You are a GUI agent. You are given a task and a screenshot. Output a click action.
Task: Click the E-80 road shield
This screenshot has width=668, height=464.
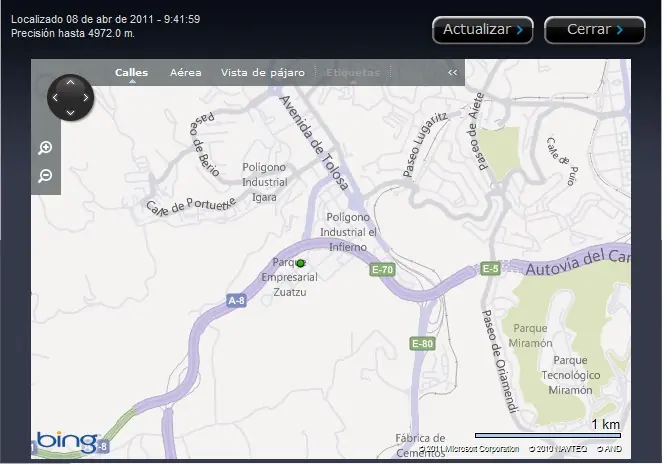[422, 344]
